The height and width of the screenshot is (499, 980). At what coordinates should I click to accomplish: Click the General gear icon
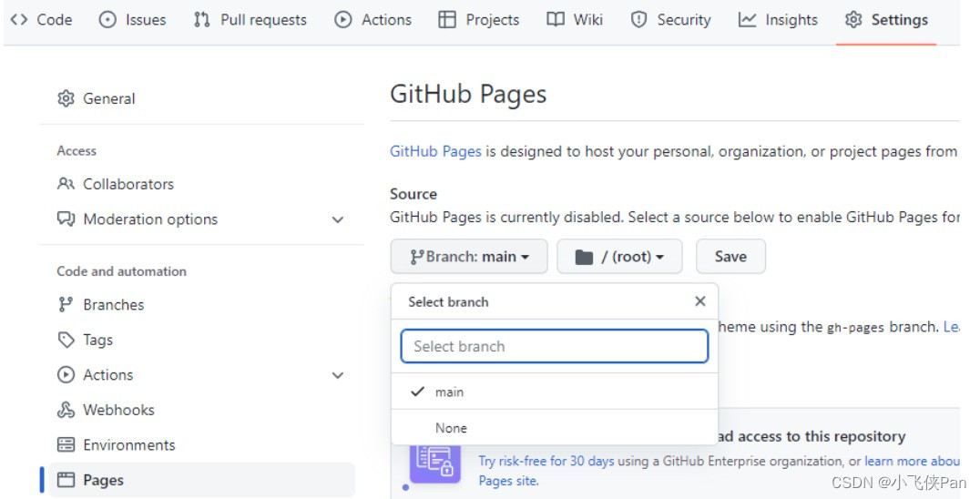(x=66, y=98)
